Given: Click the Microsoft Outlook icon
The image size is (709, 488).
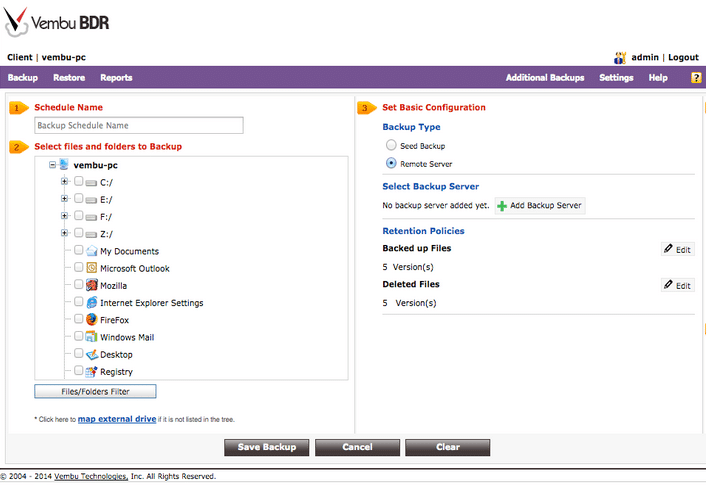Looking at the screenshot, I should [x=92, y=268].
